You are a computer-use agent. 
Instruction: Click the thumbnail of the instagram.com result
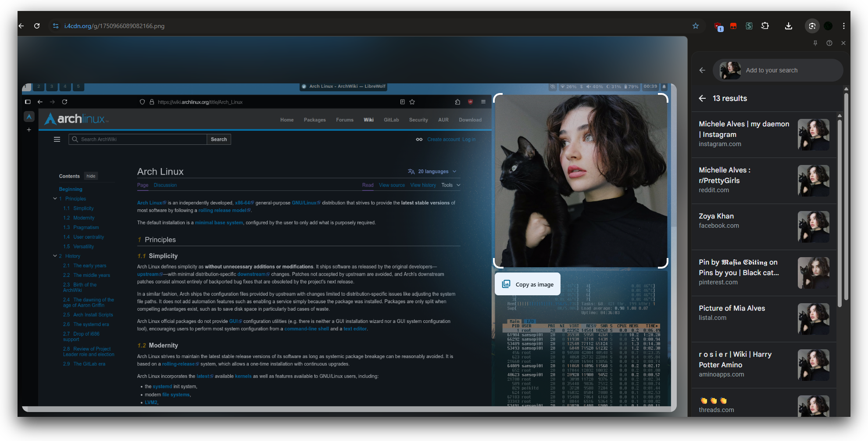tap(813, 135)
